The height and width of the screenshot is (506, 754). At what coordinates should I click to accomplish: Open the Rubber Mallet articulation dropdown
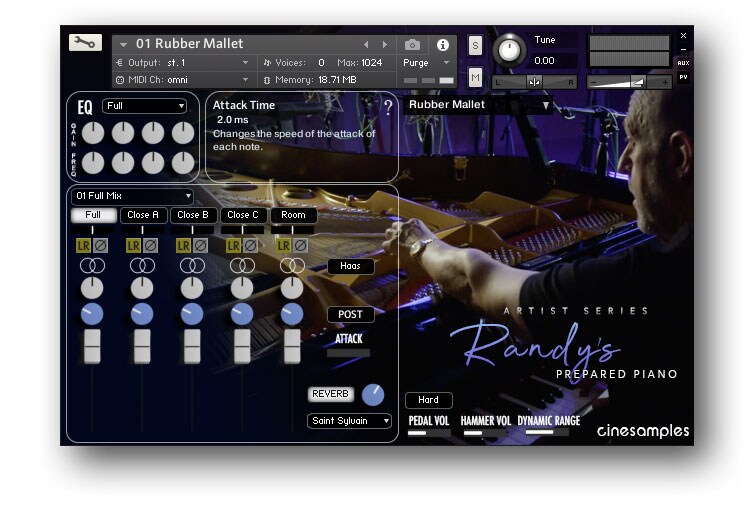478,105
